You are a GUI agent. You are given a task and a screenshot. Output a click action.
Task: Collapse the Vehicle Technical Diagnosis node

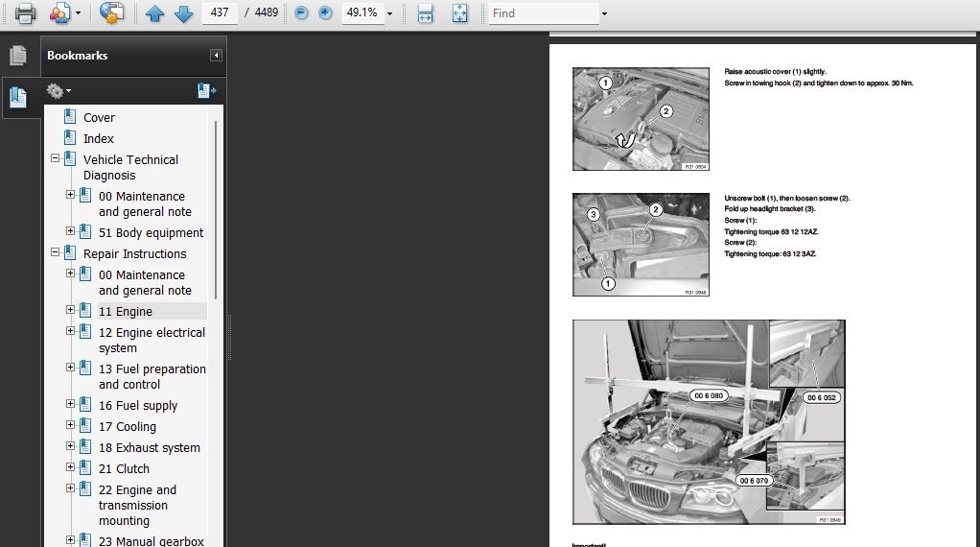(x=55, y=158)
